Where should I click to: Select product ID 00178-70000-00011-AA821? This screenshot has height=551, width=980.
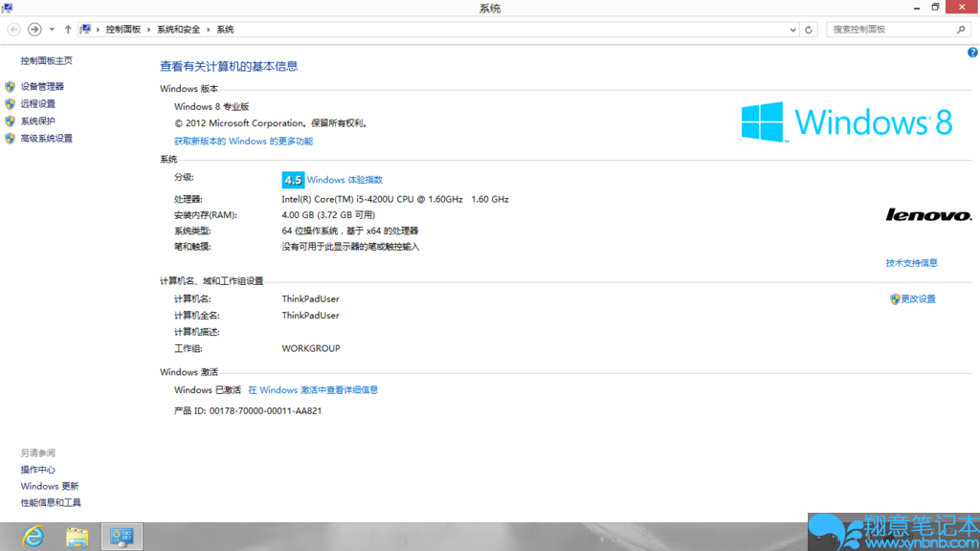pyautogui.click(x=265, y=411)
